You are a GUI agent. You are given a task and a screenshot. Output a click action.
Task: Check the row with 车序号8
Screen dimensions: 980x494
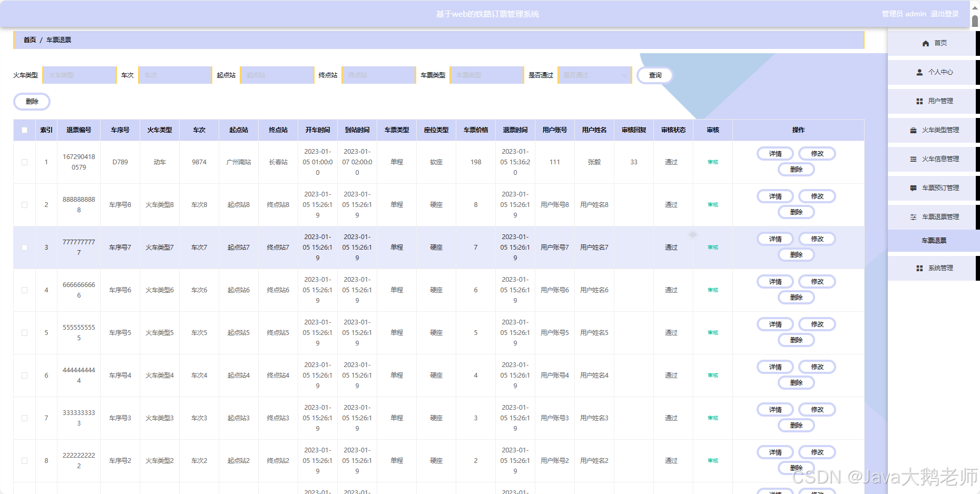tap(24, 205)
